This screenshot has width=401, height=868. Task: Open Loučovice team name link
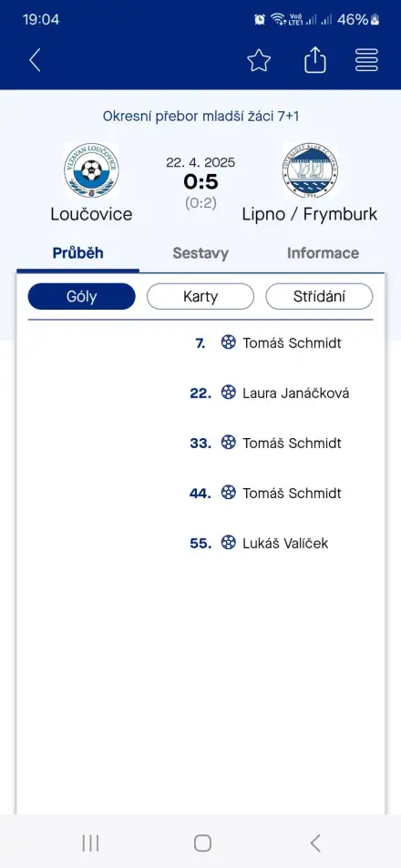click(91, 214)
